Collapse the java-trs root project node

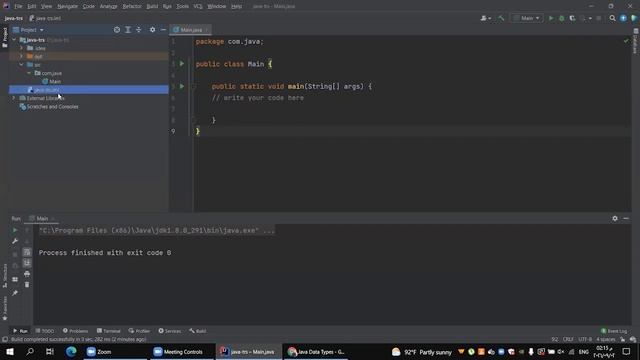14,40
